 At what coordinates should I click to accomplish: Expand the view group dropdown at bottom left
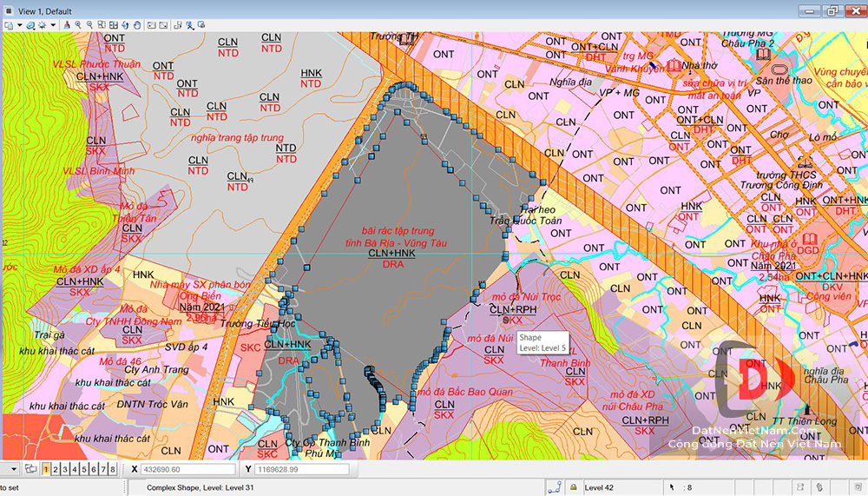14,469
